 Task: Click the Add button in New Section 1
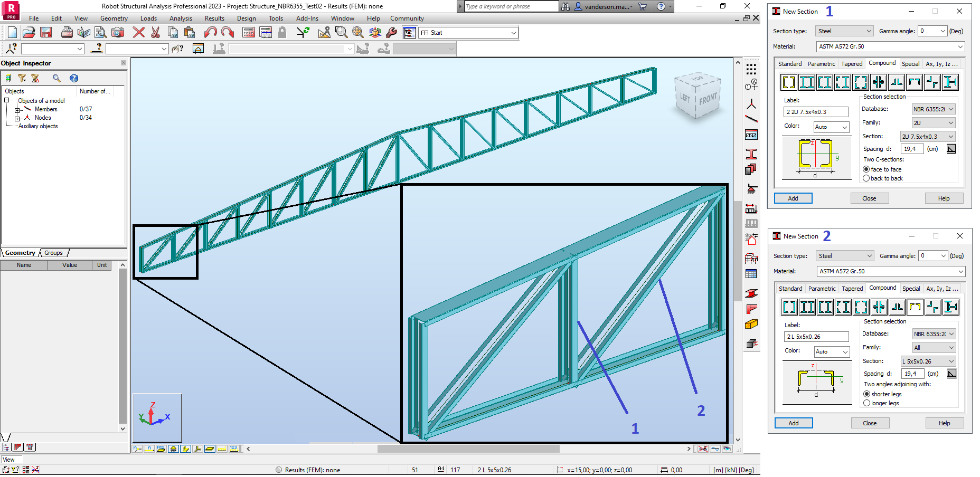point(793,198)
